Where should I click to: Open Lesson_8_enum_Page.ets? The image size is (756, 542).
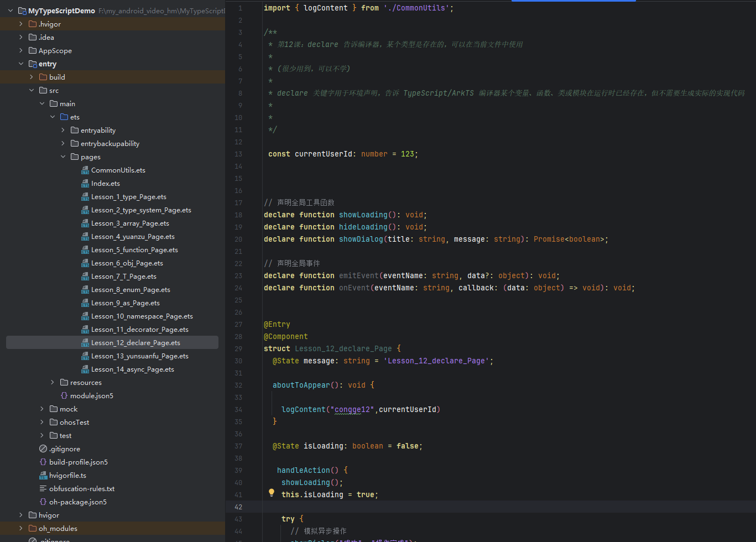coord(131,290)
